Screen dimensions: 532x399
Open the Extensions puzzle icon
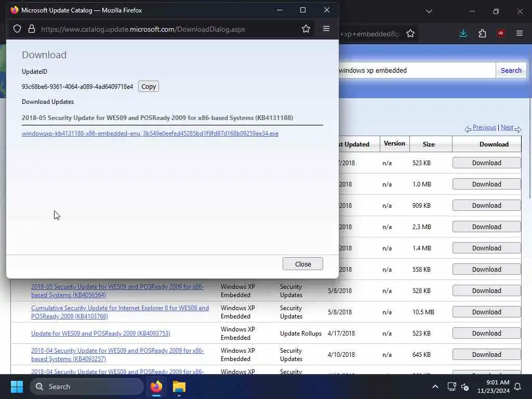point(482,33)
